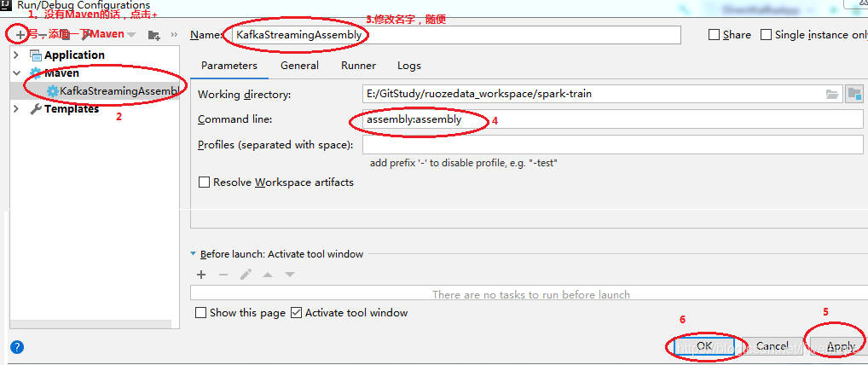The width and height of the screenshot is (868, 365).
Task: Enable Resolve Workspace artifacts
Action: pos(205,182)
